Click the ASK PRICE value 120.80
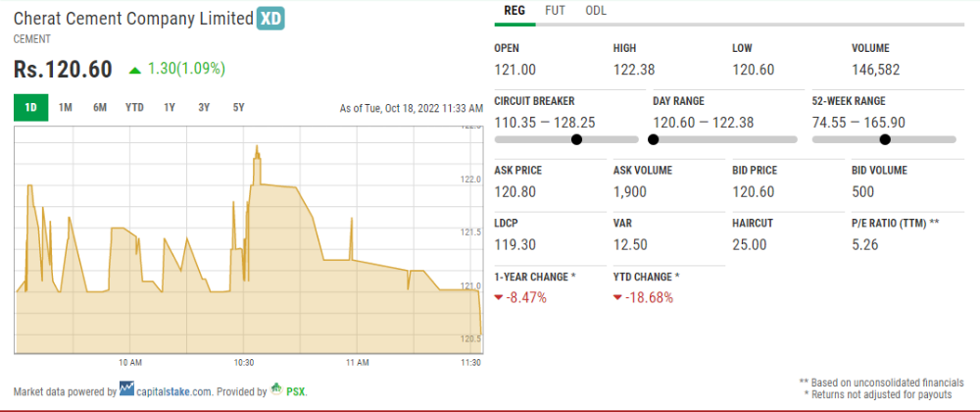This screenshot has height=412, width=980. [x=515, y=192]
